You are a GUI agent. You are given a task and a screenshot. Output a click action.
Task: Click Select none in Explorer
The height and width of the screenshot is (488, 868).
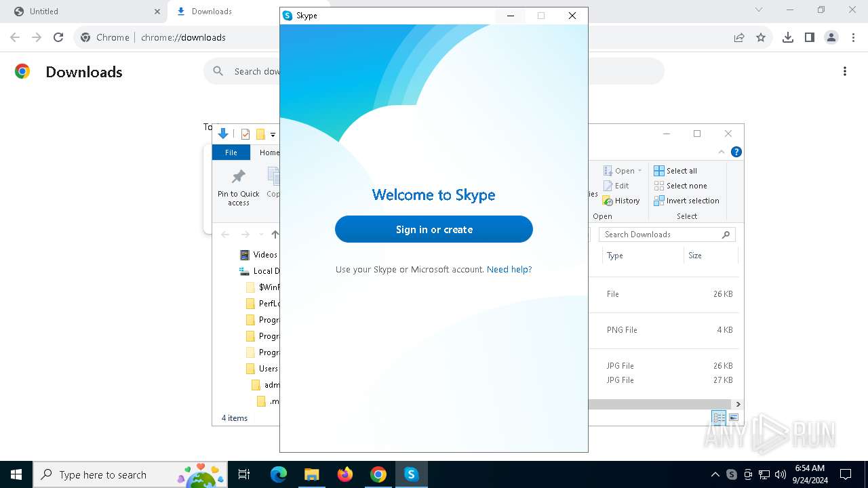pos(680,186)
